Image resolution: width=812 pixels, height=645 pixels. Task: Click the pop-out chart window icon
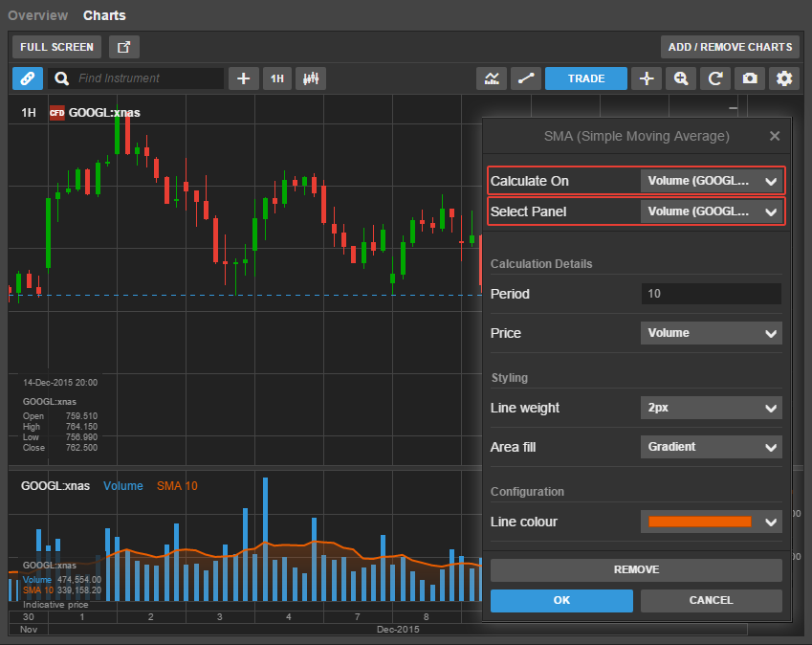[124, 47]
